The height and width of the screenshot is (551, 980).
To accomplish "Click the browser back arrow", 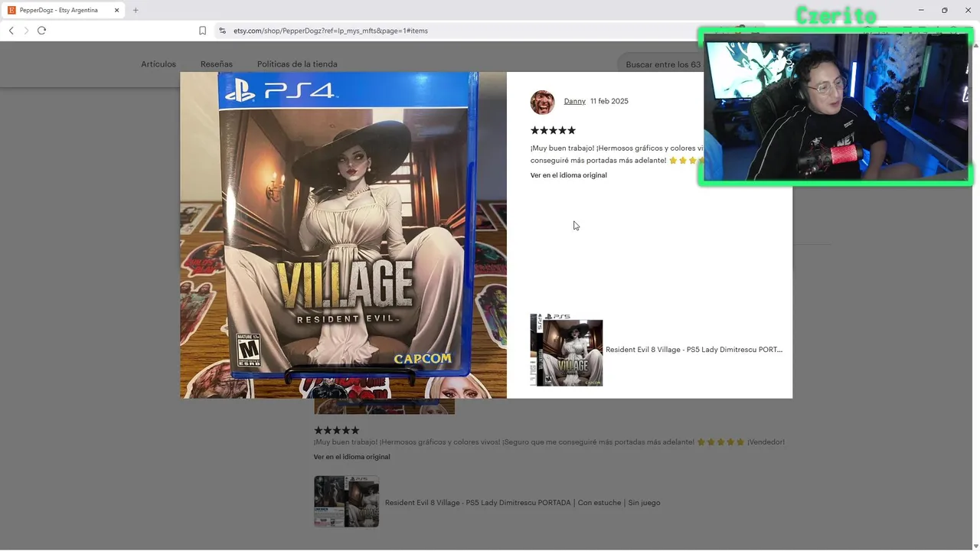I will pyautogui.click(x=11, y=31).
